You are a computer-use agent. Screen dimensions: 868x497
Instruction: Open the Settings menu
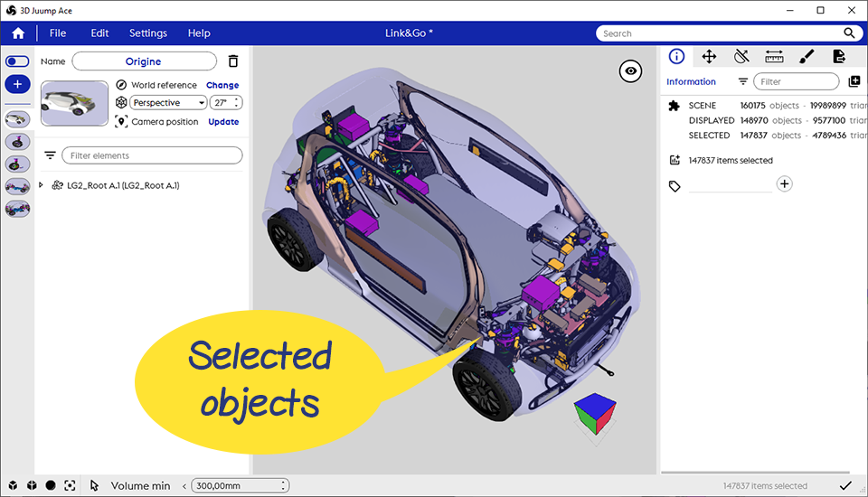pyautogui.click(x=147, y=33)
